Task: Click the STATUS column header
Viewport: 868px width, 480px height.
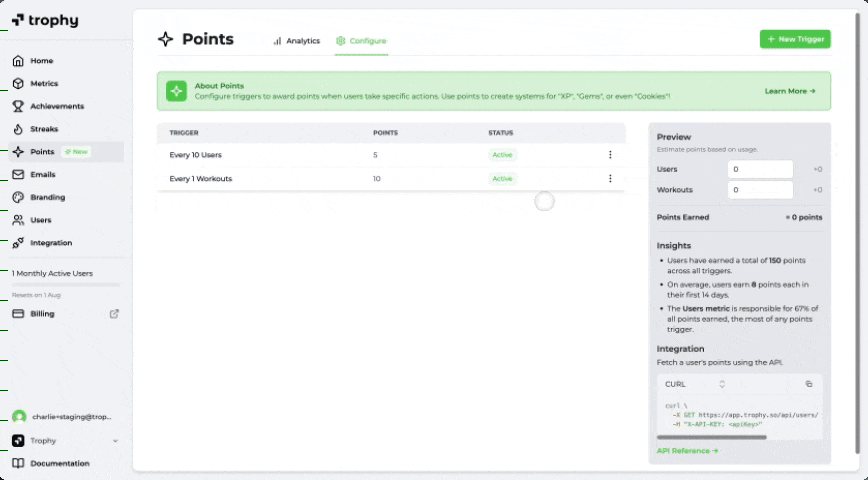Action: click(x=500, y=133)
